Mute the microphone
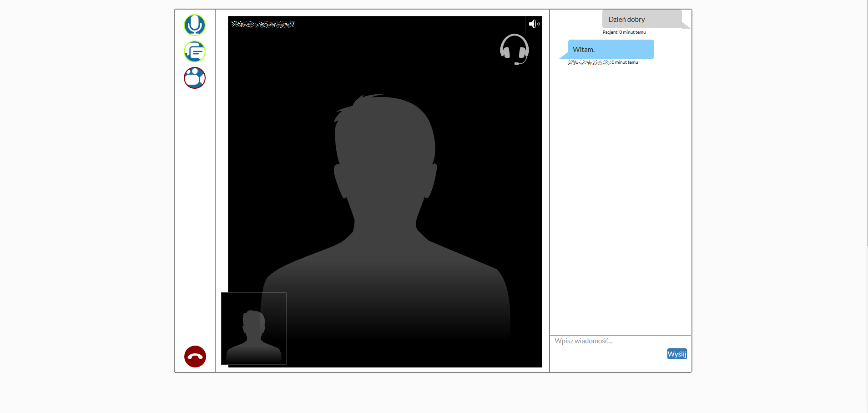Screen dimensions: 868x413 [195, 25]
